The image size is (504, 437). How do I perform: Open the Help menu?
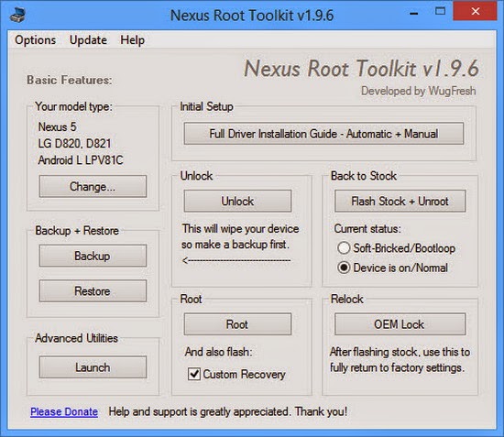click(x=133, y=40)
